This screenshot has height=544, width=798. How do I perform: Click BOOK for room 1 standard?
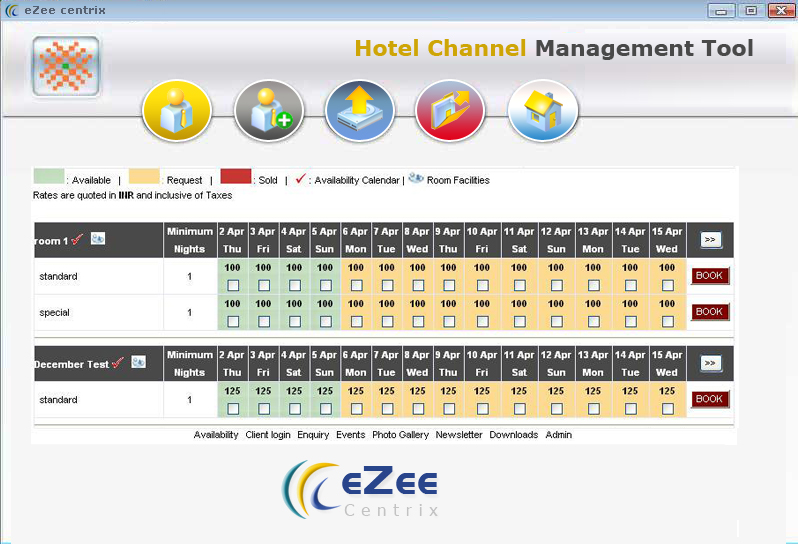pos(710,276)
